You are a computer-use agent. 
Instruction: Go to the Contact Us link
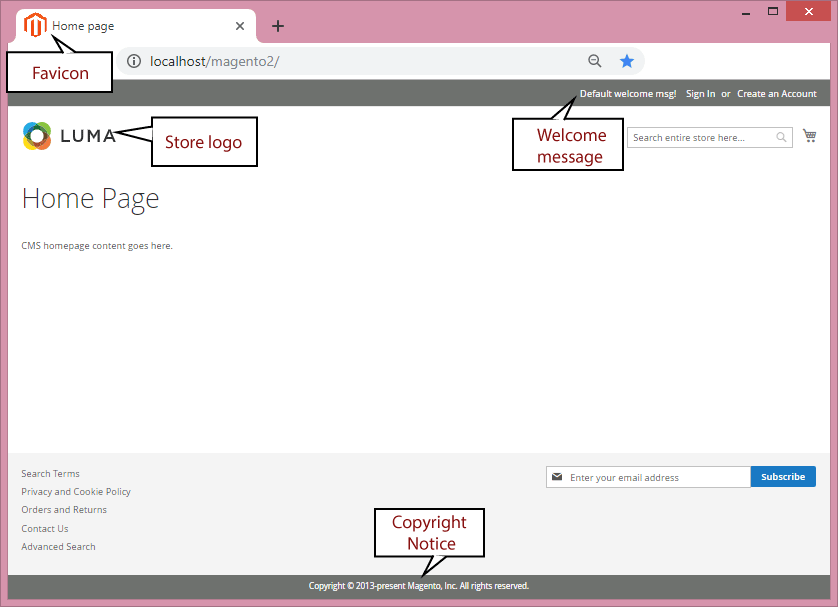pos(45,529)
